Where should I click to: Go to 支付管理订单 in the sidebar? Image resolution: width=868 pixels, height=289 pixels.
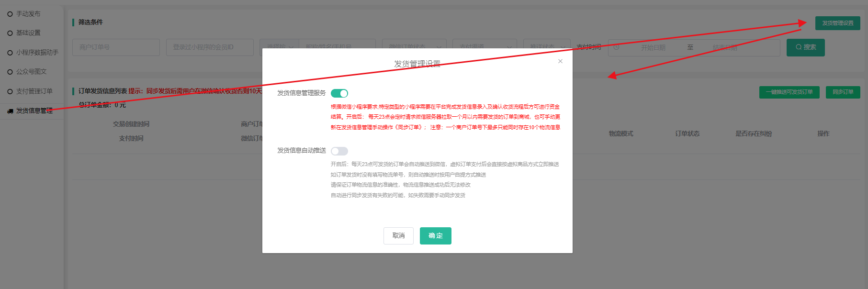[x=34, y=91]
